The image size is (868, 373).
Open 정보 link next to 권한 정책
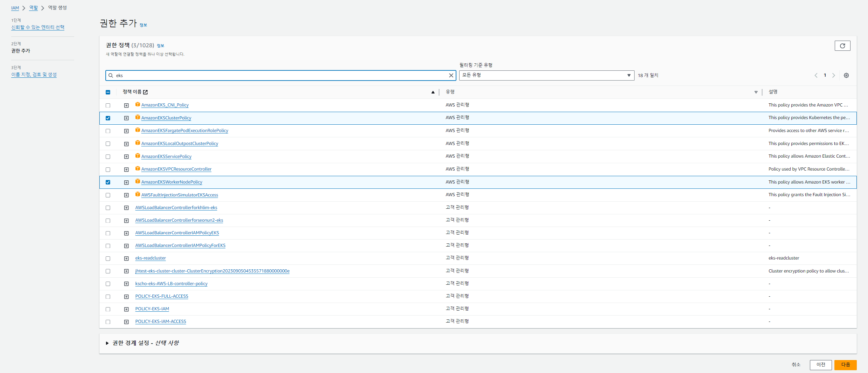click(x=160, y=46)
